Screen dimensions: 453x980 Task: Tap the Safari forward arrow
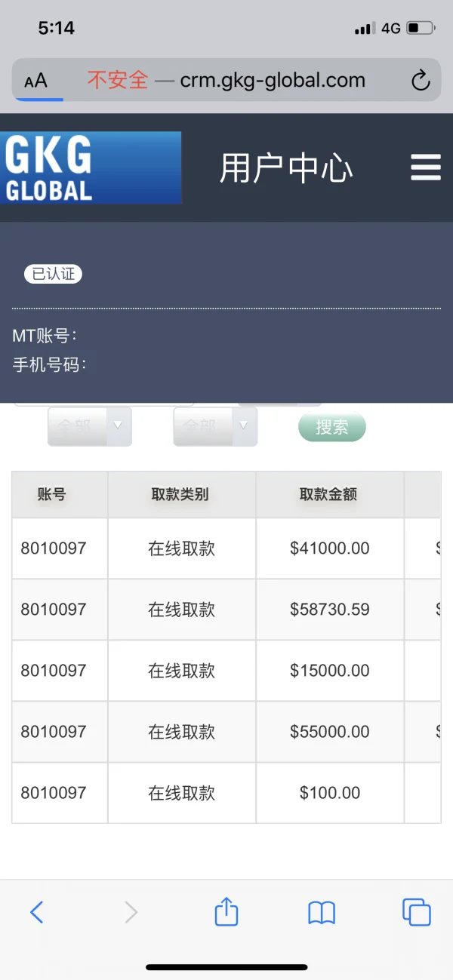click(131, 913)
